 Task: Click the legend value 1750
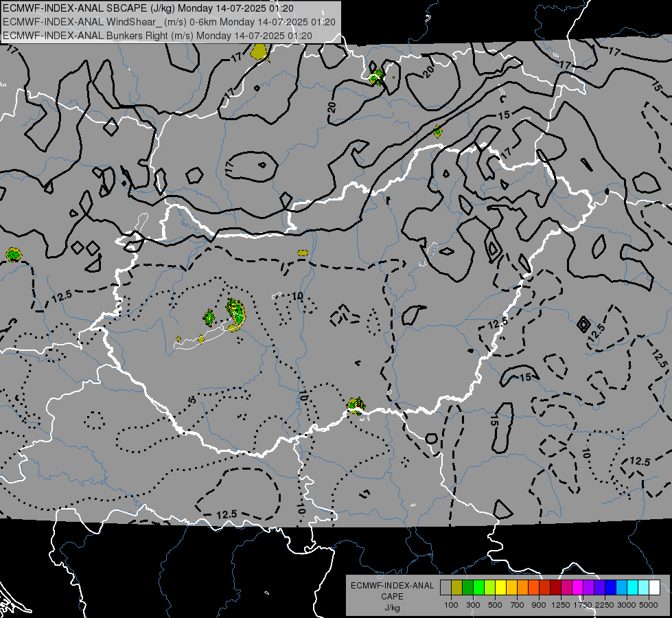[583, 605]
